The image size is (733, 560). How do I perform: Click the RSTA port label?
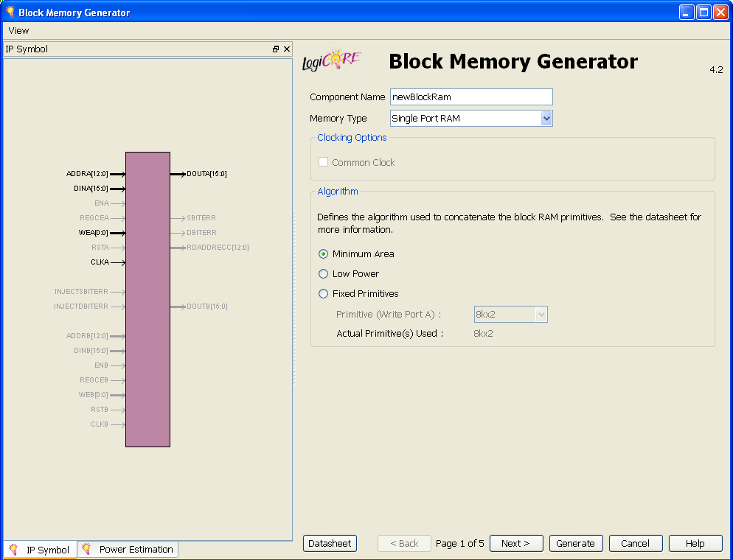click(100, 248)
